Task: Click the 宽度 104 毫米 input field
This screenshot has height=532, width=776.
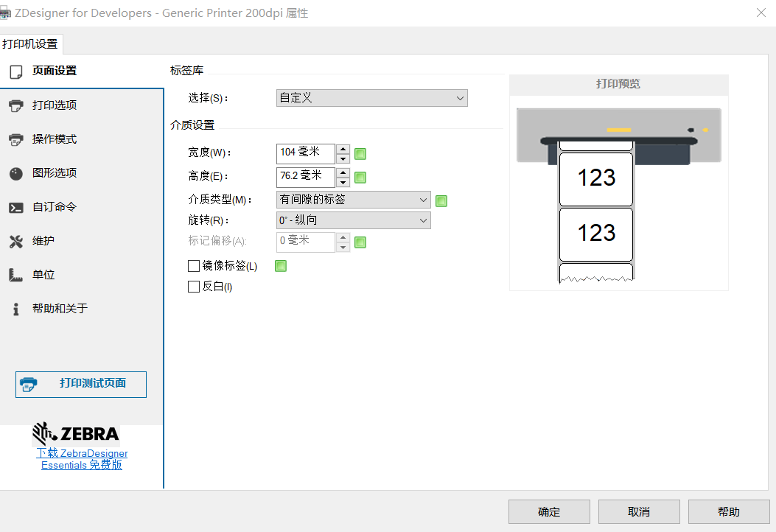Action: click(305, 154)
